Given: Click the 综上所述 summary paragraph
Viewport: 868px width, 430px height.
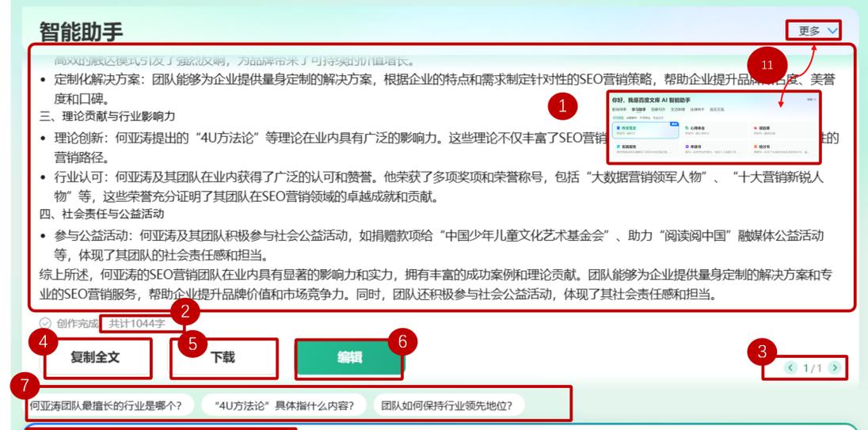Looking at the screenshot, I should 436,284.
